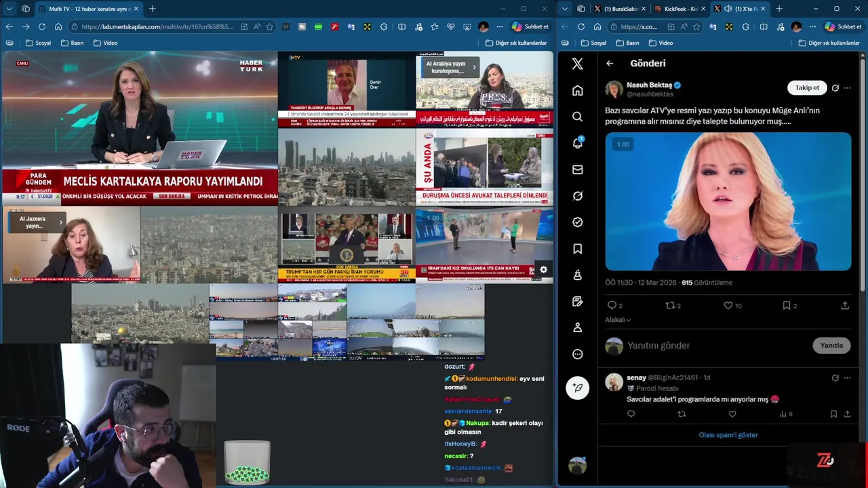The image size is (868, 488).
Task: Open X profile icon in sidebar
Action: (578, 327)
